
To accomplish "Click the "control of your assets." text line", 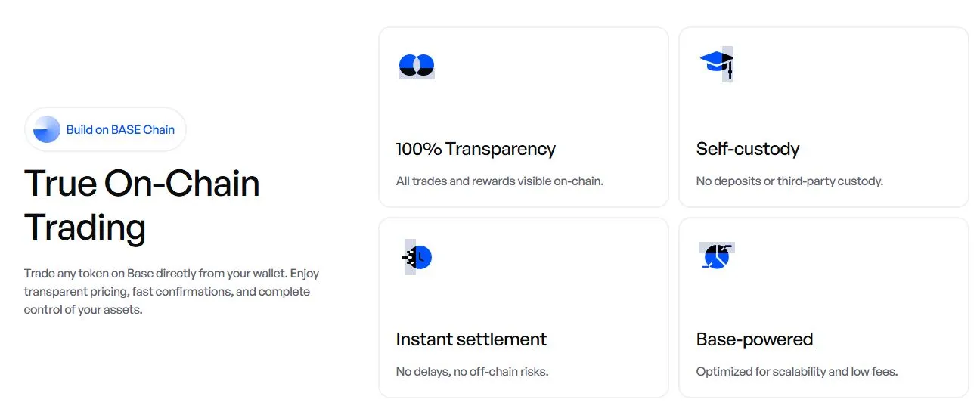I will (83, 309).
